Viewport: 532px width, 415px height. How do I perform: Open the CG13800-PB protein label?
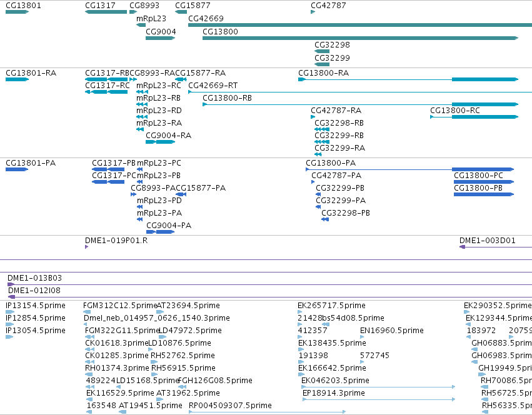tap(478, 188)
